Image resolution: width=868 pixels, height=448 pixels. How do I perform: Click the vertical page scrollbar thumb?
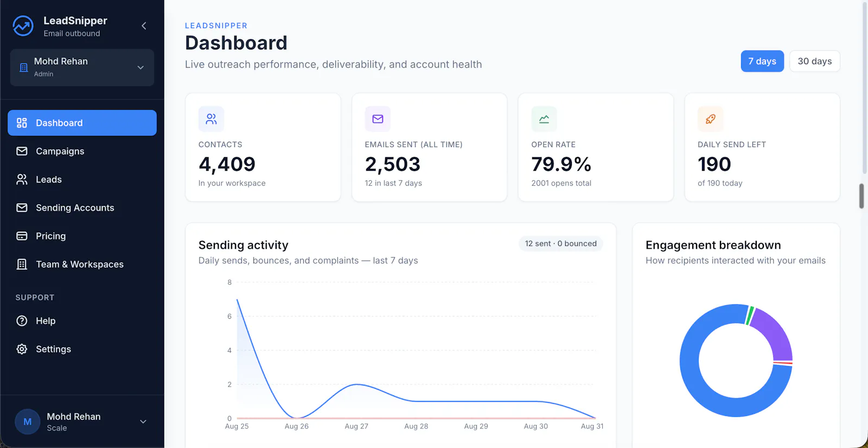(x=861, y=196)
